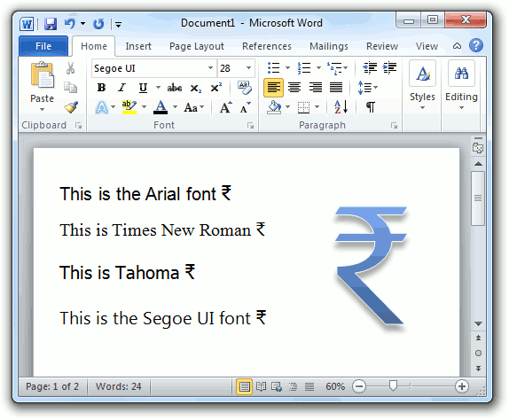Open the Bullets dropdown arrow
Viewport: 509px width, 420px height.
[x=287, y=67]
